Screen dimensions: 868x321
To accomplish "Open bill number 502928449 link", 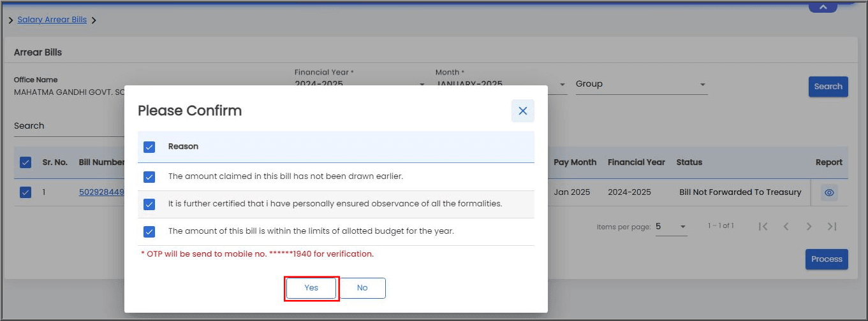I will coord(101,192).
